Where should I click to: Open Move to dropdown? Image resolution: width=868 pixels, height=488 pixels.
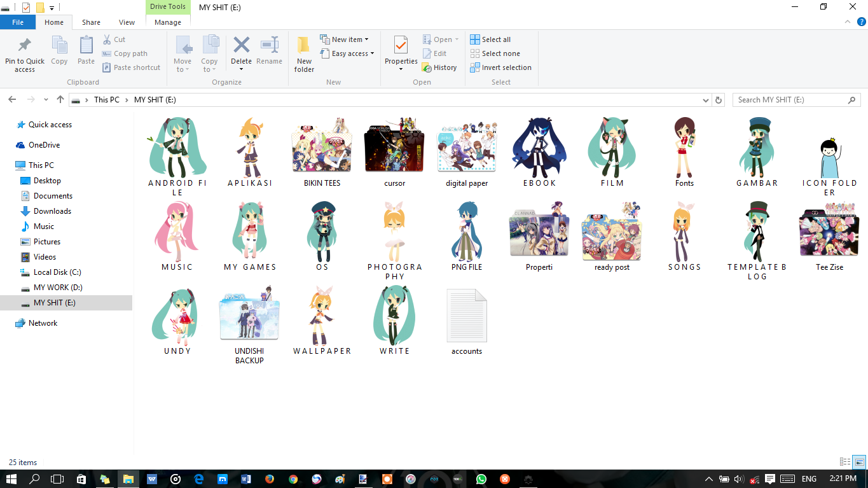pyautogui.click(x=183, y=54)
